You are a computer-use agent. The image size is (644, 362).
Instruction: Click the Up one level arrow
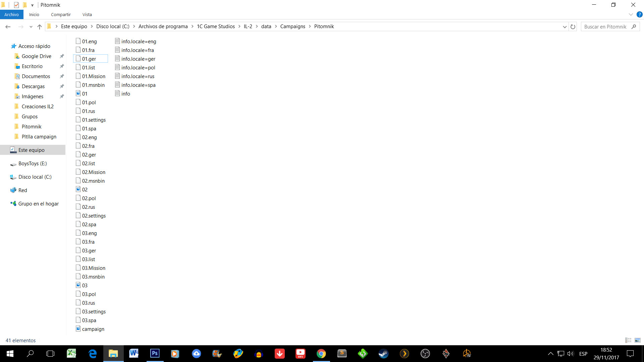(x=40, y=26)
